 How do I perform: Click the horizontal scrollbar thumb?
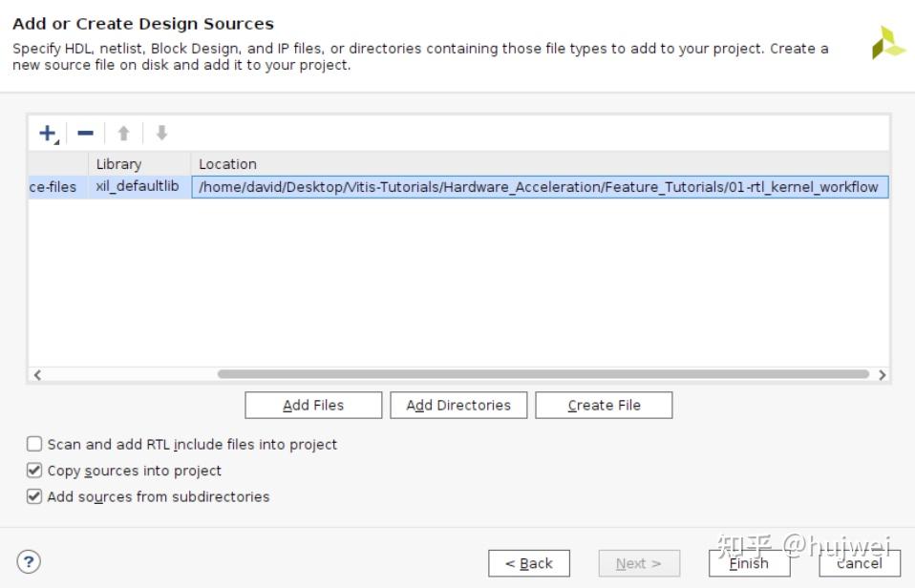543,375
